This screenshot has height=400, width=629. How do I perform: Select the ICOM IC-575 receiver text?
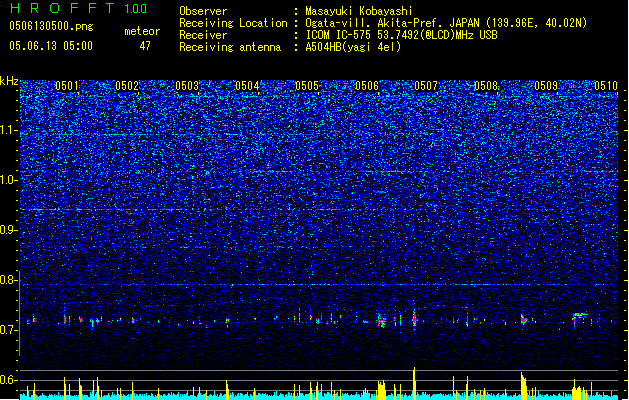tap(401, 35)
